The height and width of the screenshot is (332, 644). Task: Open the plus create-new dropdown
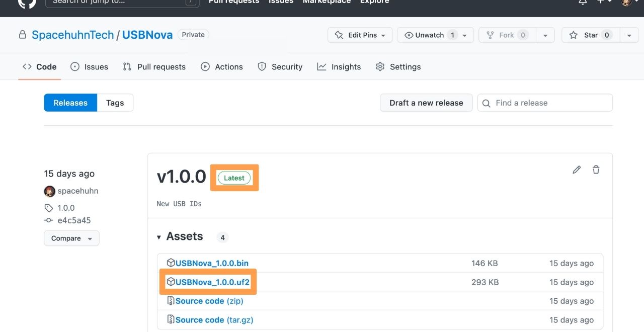coord(604,2)
